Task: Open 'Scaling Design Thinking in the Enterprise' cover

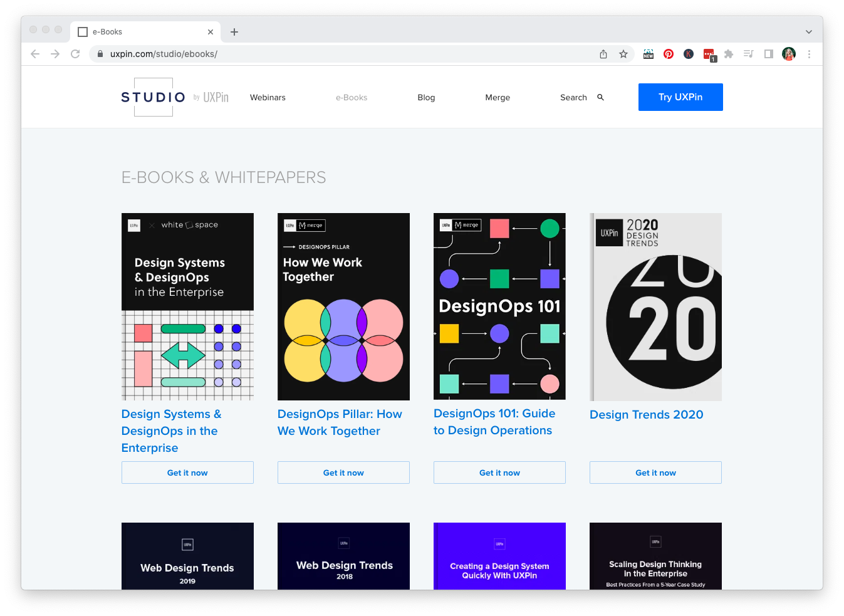Action: pyautogui.click(x=655, y=556)
